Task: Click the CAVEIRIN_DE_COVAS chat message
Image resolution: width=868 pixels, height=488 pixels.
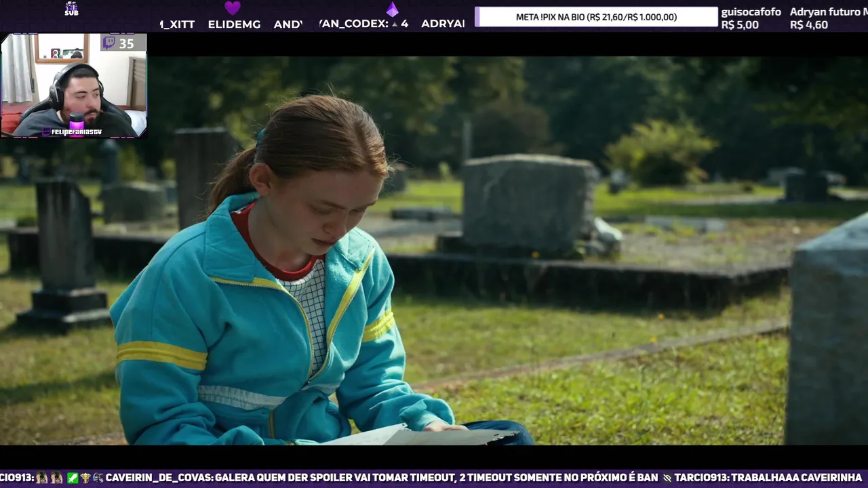Action: (x=382, y=478)
